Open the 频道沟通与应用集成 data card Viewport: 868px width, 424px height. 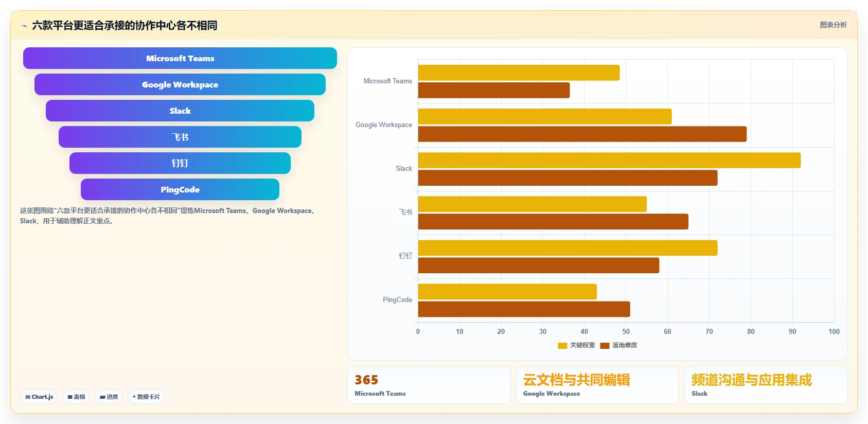tap(766, 385)
